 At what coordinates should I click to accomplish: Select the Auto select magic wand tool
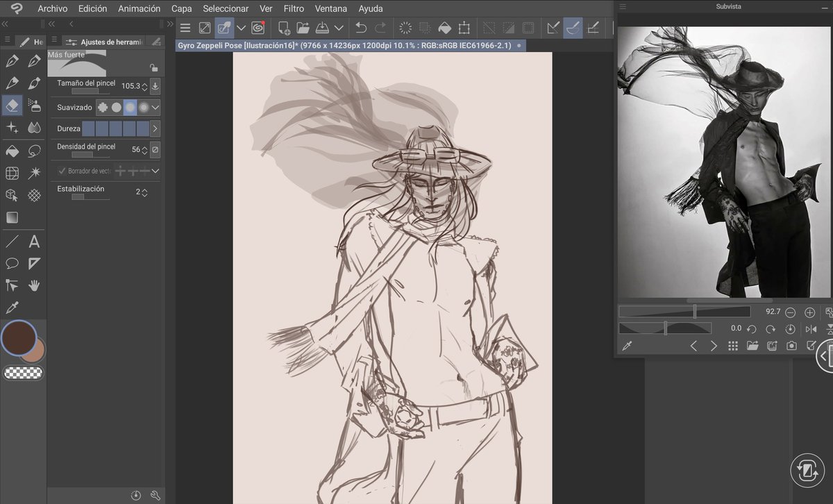(34, 174)
